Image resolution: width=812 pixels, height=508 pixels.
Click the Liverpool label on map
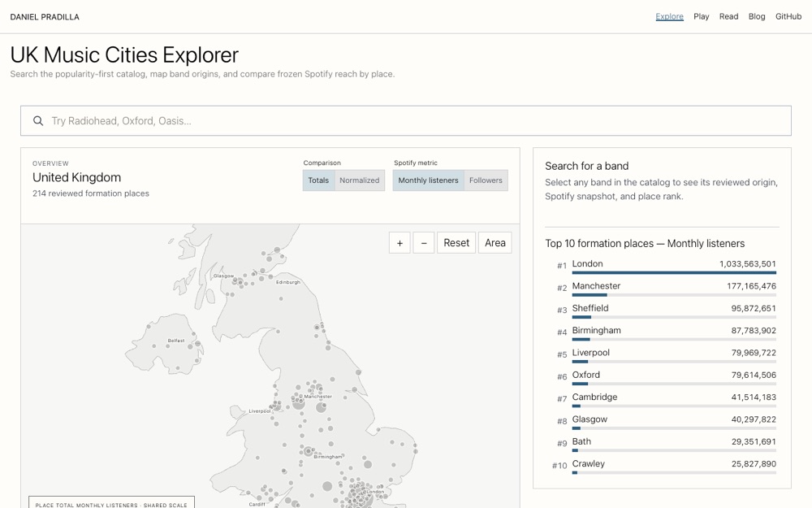tap(260, 411)
